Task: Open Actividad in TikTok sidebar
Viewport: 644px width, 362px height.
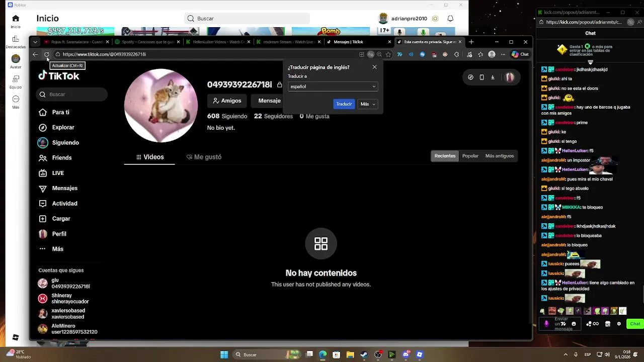Action: (x=58, y=204)
